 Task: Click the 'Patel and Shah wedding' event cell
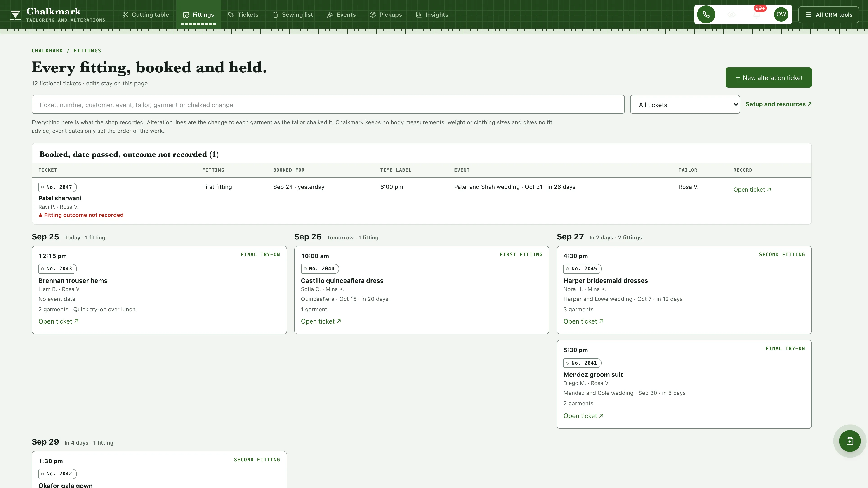tap(514, 187)
